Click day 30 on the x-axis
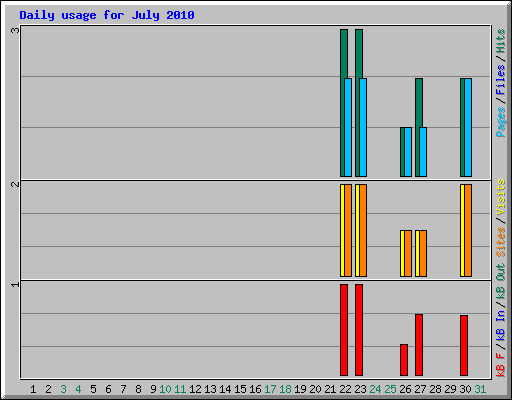 click(x=465, y=389)
